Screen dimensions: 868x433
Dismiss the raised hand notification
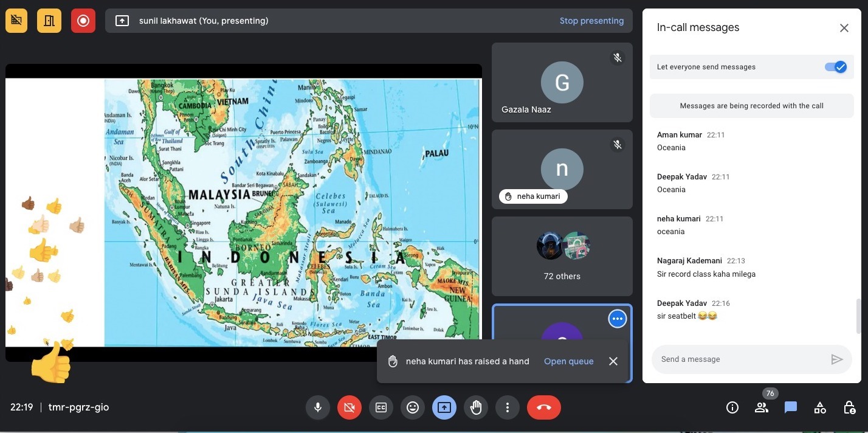[x=613, y=361]
